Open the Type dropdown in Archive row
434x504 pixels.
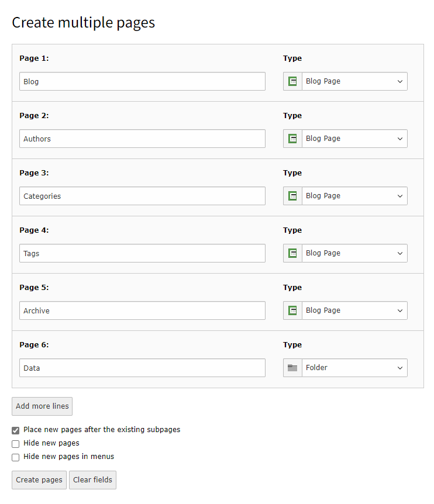[x=354, y=310]
